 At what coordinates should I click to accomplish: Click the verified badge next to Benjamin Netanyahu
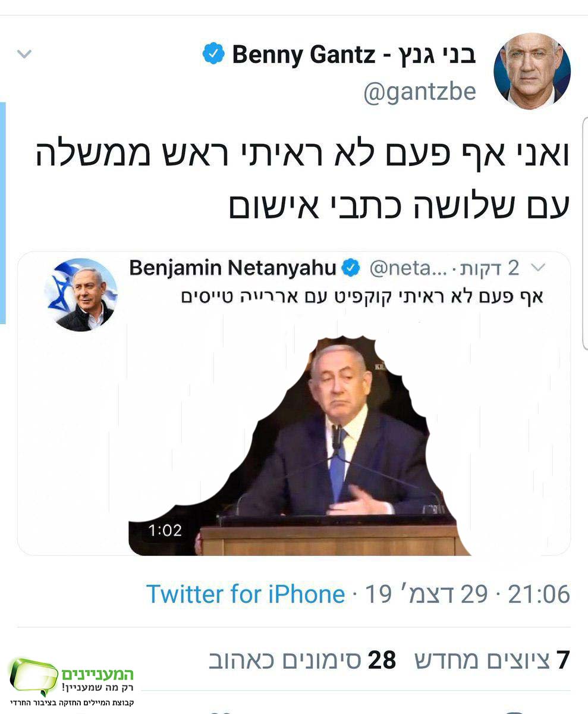[351, 268]
